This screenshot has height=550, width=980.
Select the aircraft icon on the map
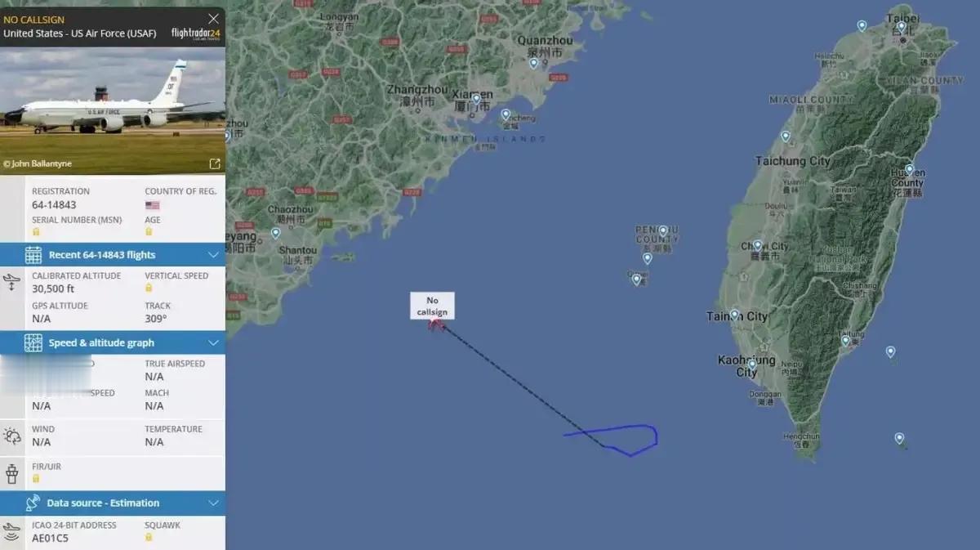click(x=437, y=325)
